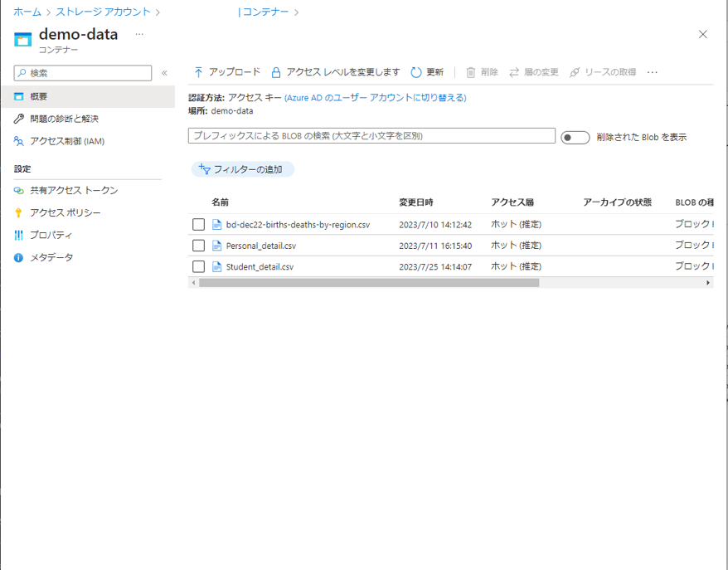
Task: Open アクセス制御 (IAM) menu item
Action: tap(66, 142)
